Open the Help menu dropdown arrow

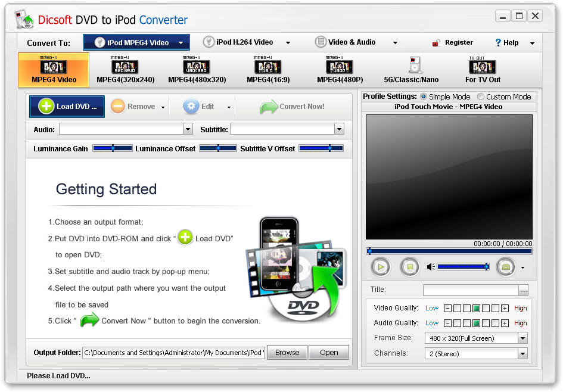532,43
